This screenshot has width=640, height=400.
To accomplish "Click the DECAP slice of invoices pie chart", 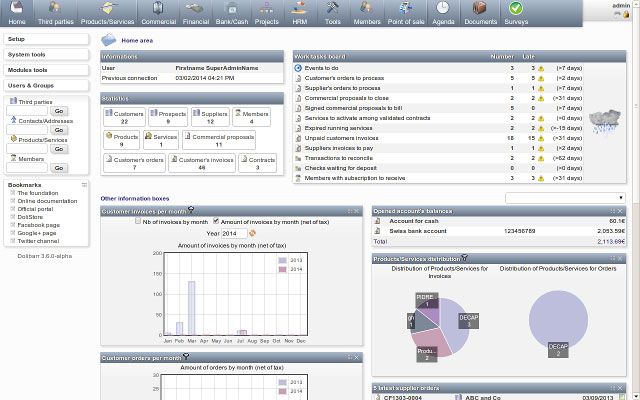I will point(455,327).
